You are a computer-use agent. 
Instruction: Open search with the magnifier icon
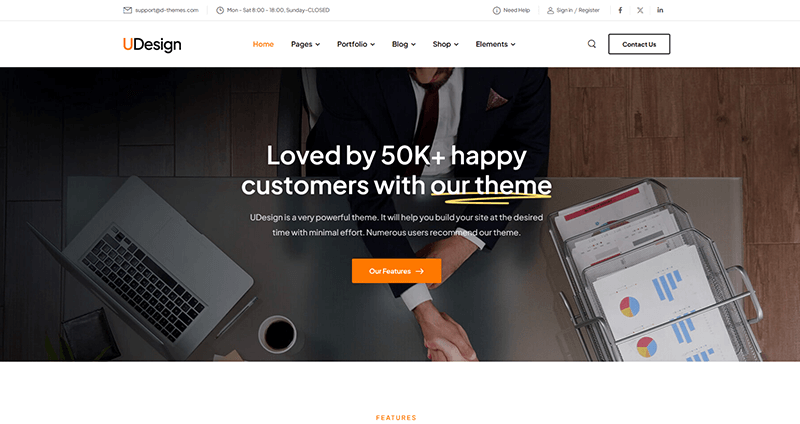point(591,44)
